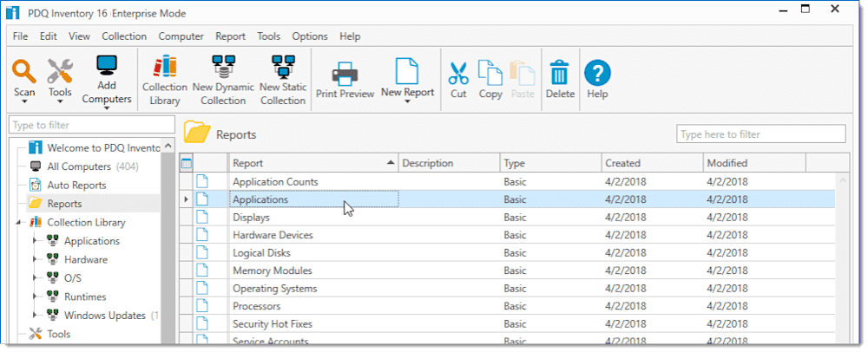Open the Tools toolbar dropdown arrow
Image resolution: width=868 pixels, height=352 pixels.
(x=60, y=101)
